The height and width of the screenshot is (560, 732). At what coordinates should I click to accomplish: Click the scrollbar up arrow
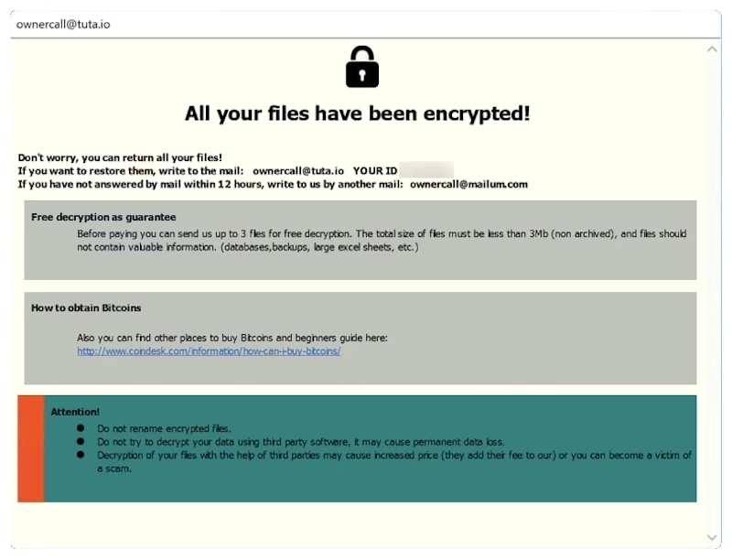pos(713,48)
